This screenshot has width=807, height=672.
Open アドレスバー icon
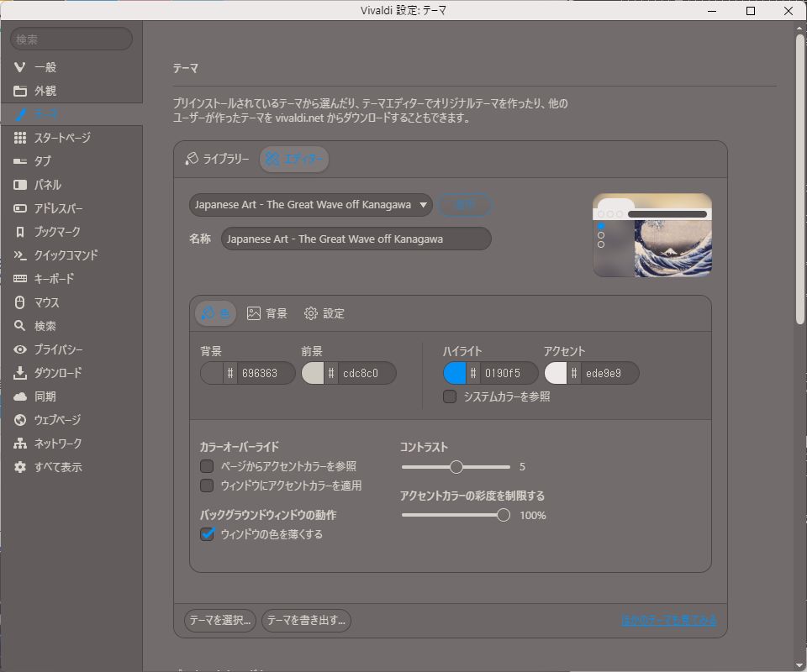19,208
